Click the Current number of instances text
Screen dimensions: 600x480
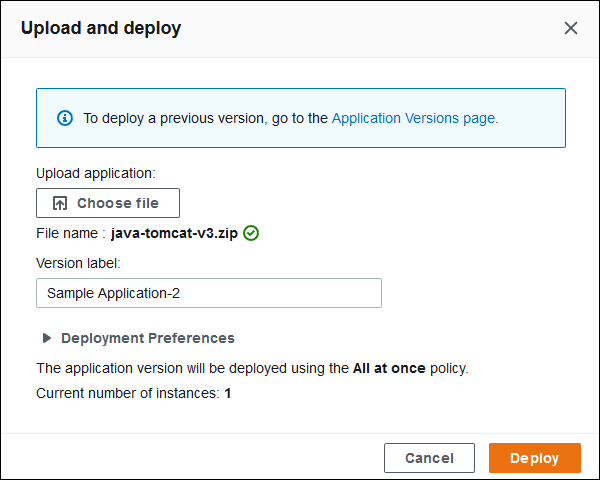pyautogui.click(x=127, y=393)
